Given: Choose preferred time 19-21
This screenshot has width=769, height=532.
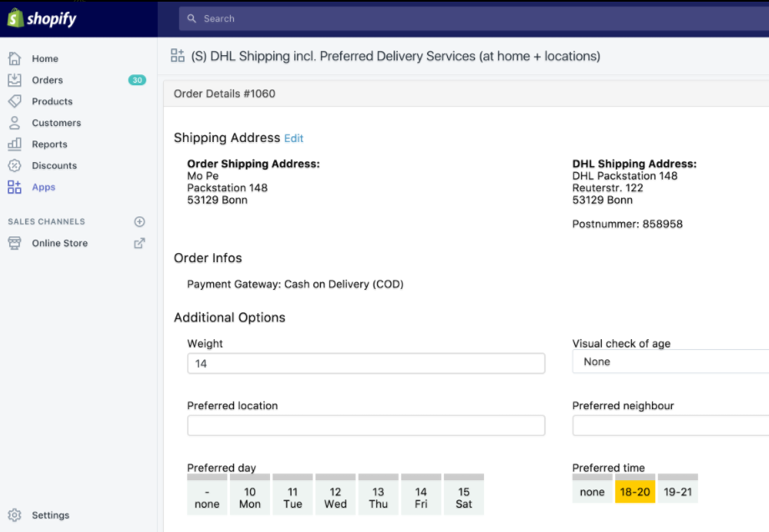Looking at the screenshot, I should [x=678, y=489].
